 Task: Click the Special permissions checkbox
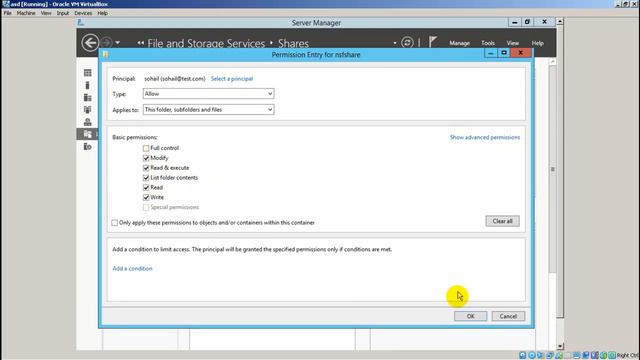pyautogui.click(x=146, y=207)
